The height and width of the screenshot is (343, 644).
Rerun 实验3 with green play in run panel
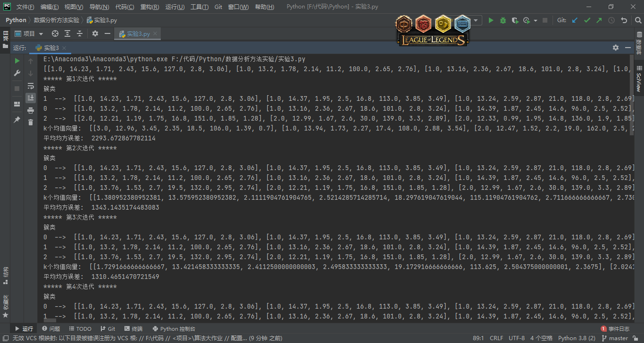17,61
